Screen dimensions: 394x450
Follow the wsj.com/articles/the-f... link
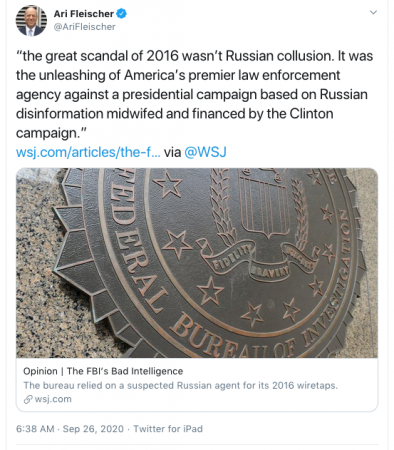(88, 152)
